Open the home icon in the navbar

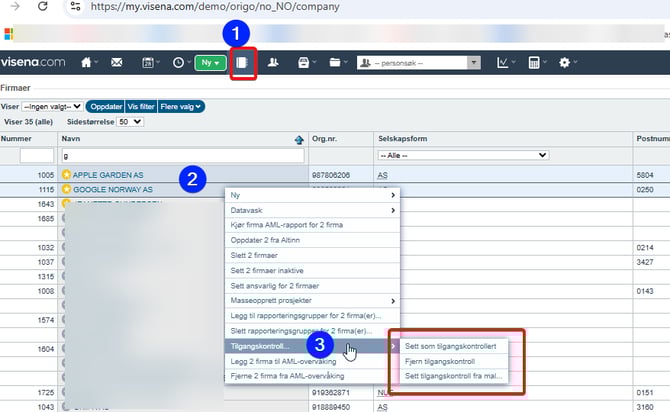[x=87, y=62]
